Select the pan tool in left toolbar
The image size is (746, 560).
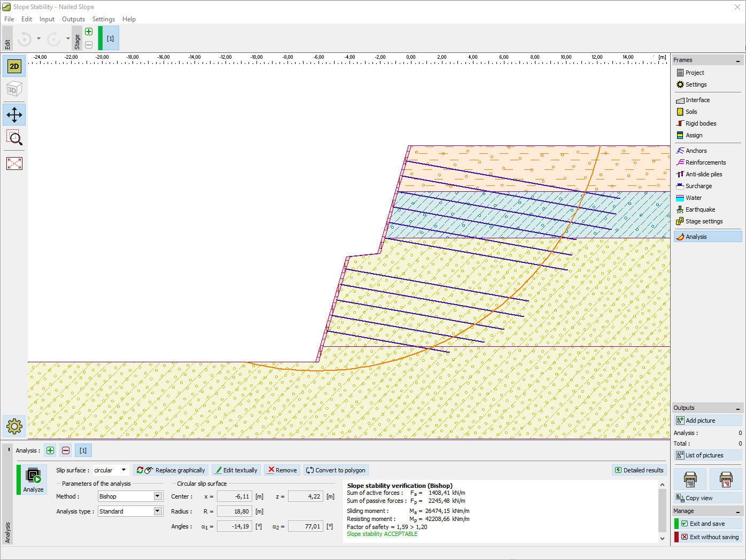click(14, 114)
